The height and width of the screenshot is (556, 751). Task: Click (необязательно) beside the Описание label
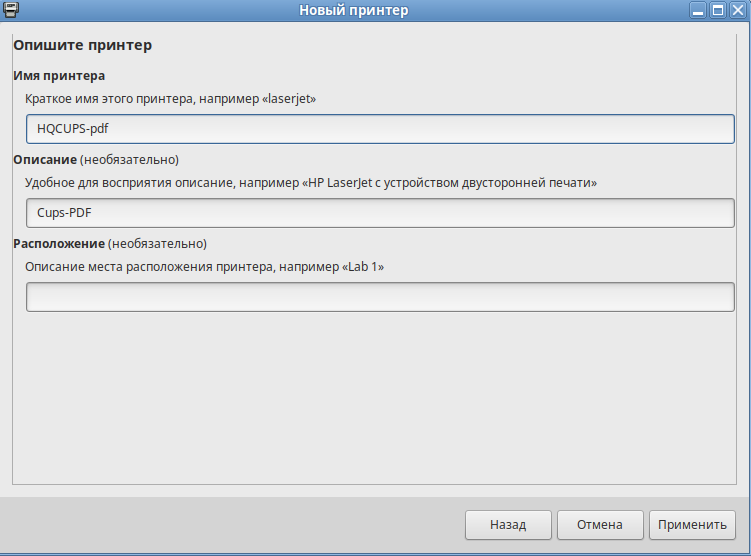pyautogui.click(x=130, y=159)
